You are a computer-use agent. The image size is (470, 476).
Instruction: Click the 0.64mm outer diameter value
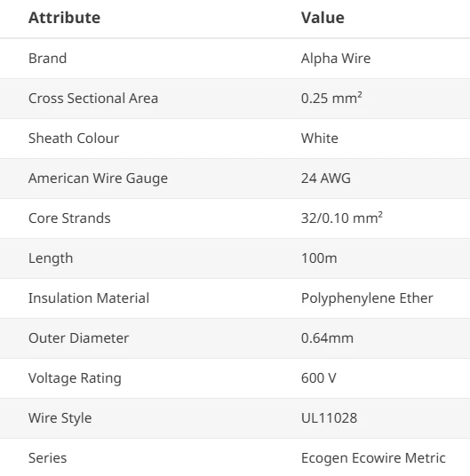327,338
